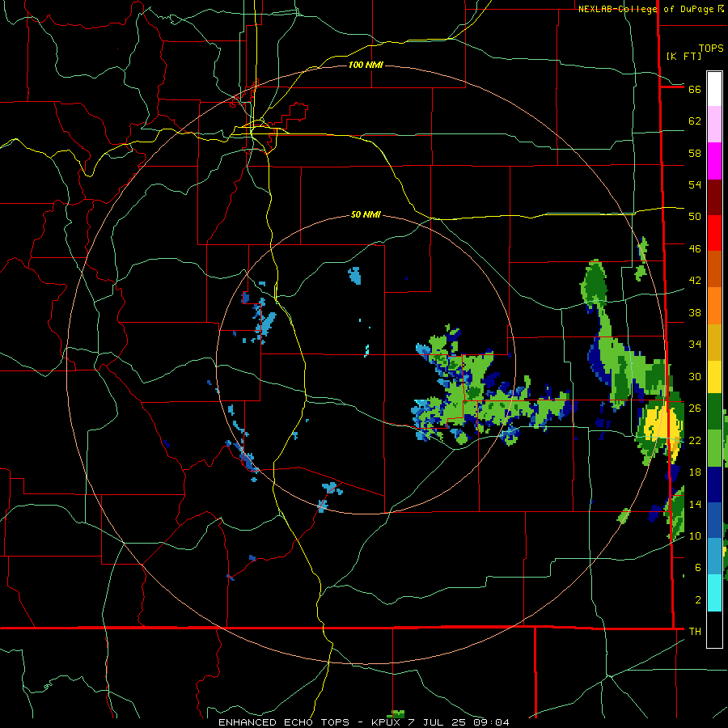Click the orange 42 kft legend swatch
Screen dimensions: 728x728
[714, 305]
